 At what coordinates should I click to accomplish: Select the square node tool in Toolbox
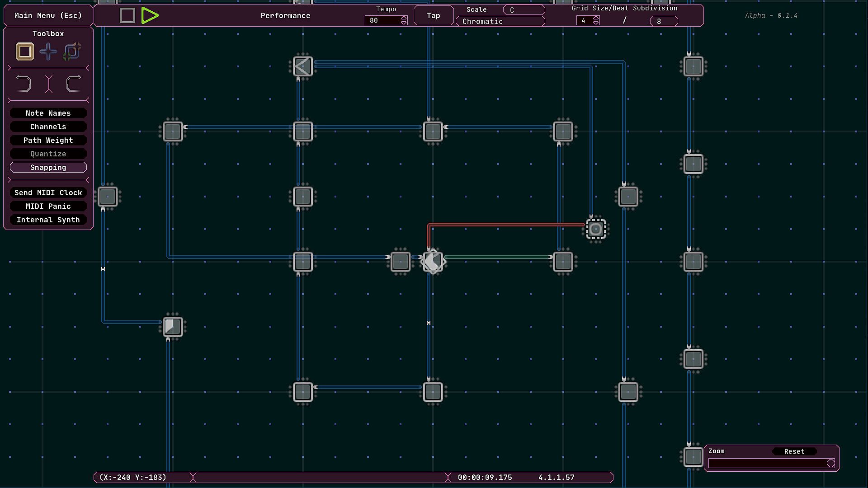25,52
